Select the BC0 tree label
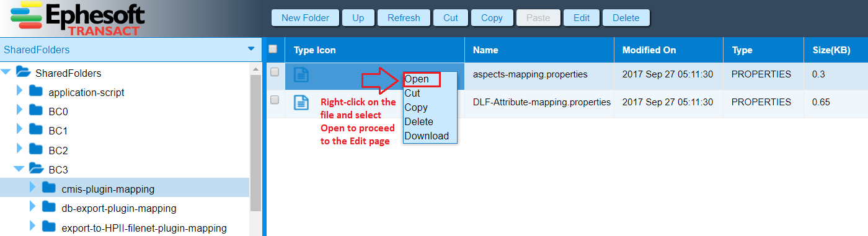This screenshot has width=868, height=236. point(58,111)
